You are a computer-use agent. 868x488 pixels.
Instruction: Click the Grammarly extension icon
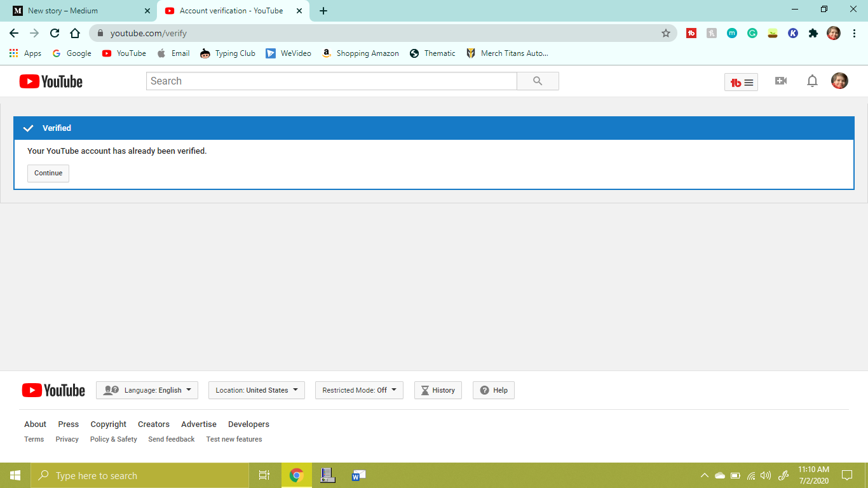[x=752, y=33]
